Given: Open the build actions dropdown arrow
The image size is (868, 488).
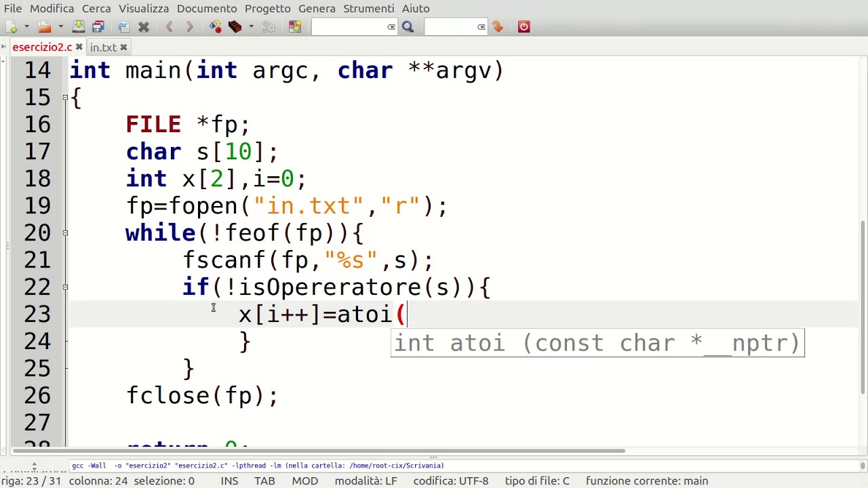Looking at the screenshot, I should pyautogui.click(x=251, y=27).
